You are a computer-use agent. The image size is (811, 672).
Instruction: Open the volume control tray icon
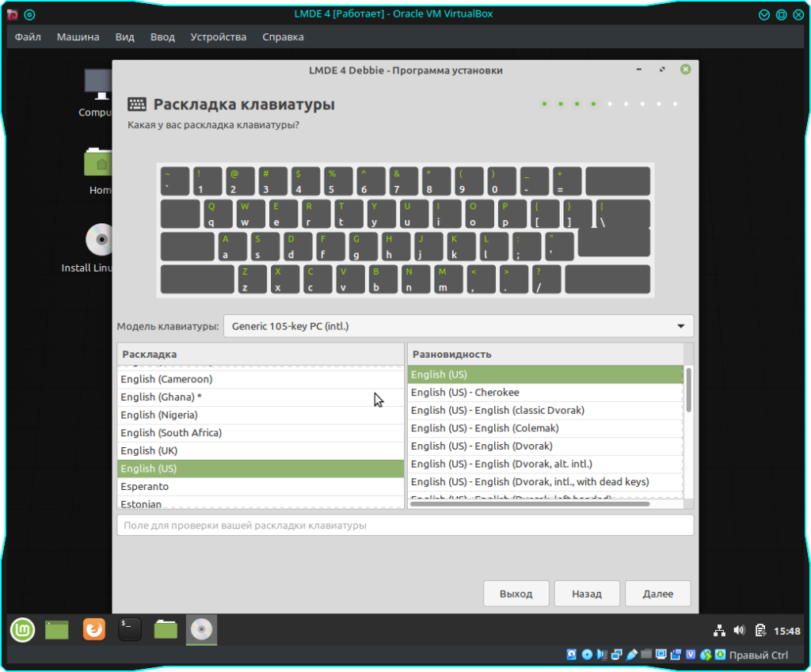tap(739, 631)
